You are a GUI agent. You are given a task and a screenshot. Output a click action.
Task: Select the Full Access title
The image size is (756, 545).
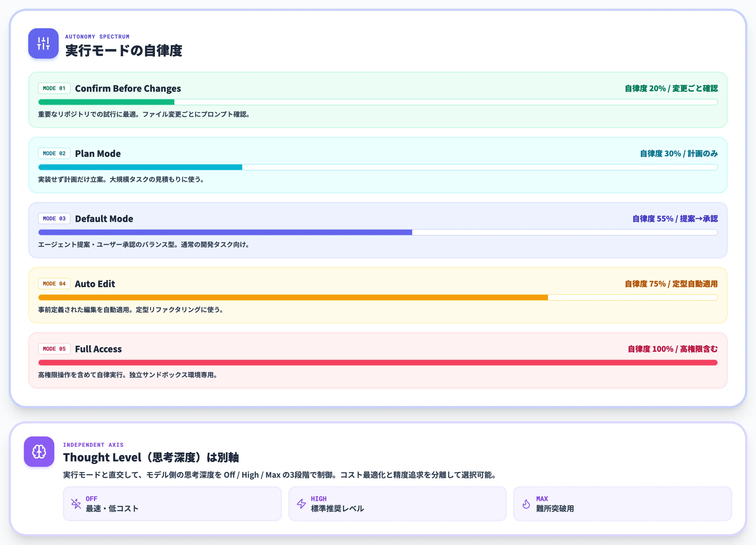[98, 349]
